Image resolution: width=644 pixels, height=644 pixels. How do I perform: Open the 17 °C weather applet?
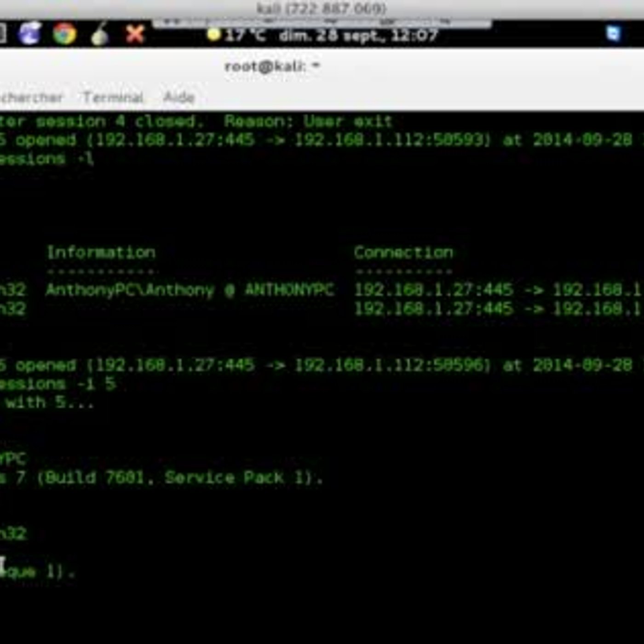point(245,35)
